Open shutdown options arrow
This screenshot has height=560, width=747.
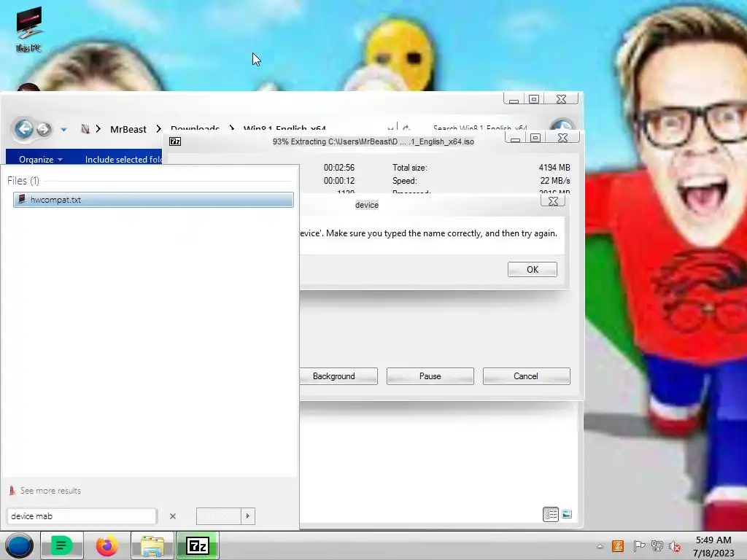[x=248, y=516]
